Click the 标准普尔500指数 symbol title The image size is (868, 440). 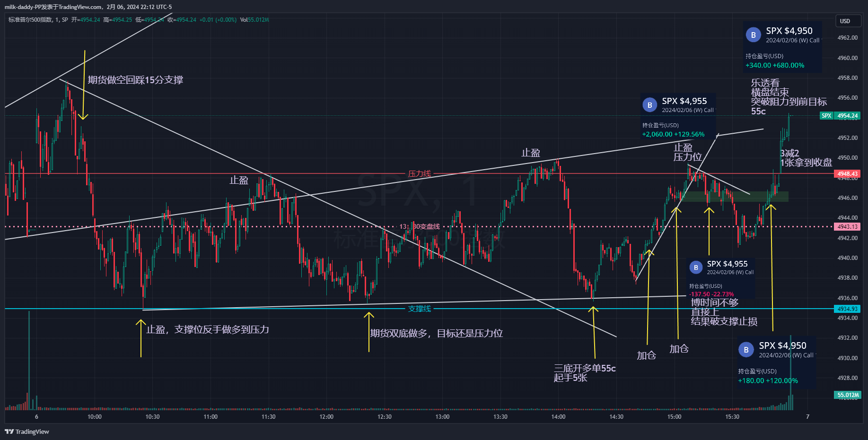(x=30, y=20)
